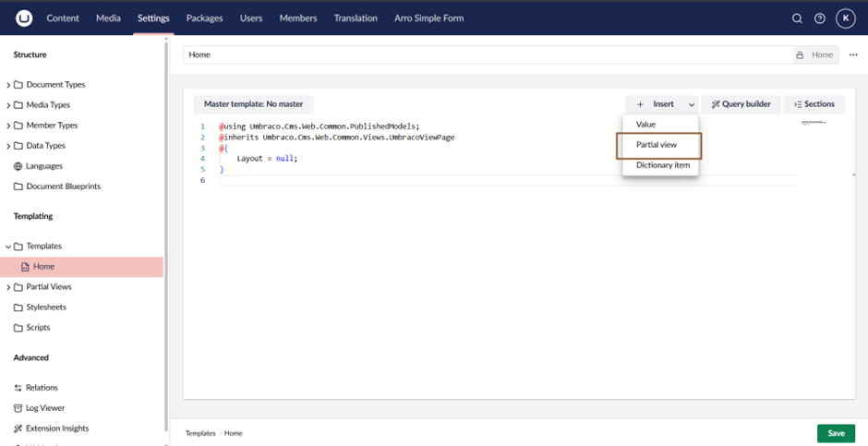Image resolution: width=868 pixels, height=446 pixels.
Task: Click the Document Types folder icon
Action: (x=18, y=85)
